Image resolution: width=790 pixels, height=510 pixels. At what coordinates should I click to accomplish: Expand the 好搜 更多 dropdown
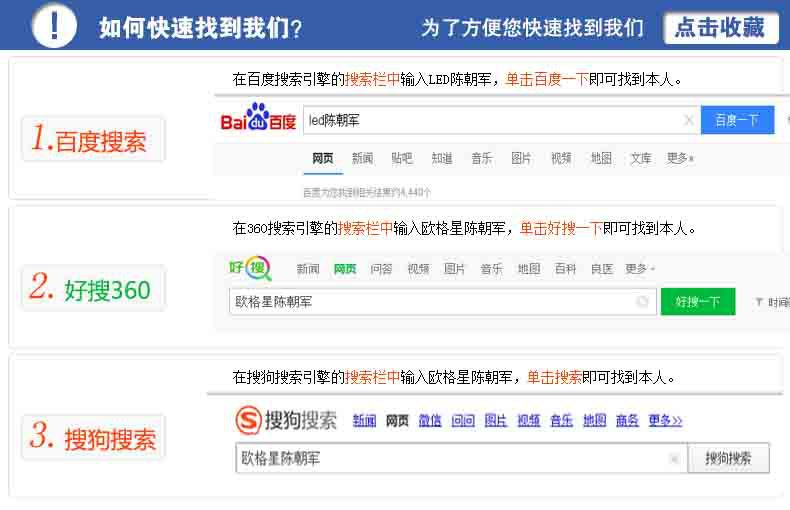[x=640, y=269]
